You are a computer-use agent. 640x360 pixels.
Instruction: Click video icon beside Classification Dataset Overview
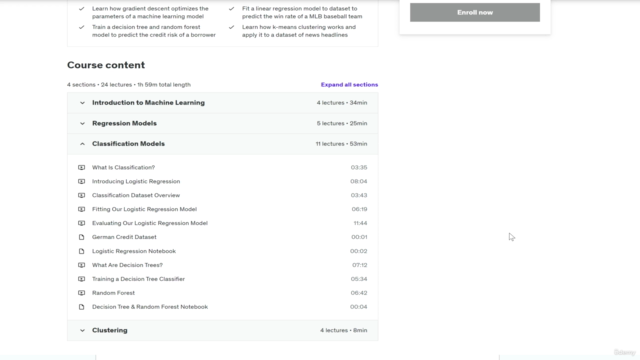pos(82,195)
